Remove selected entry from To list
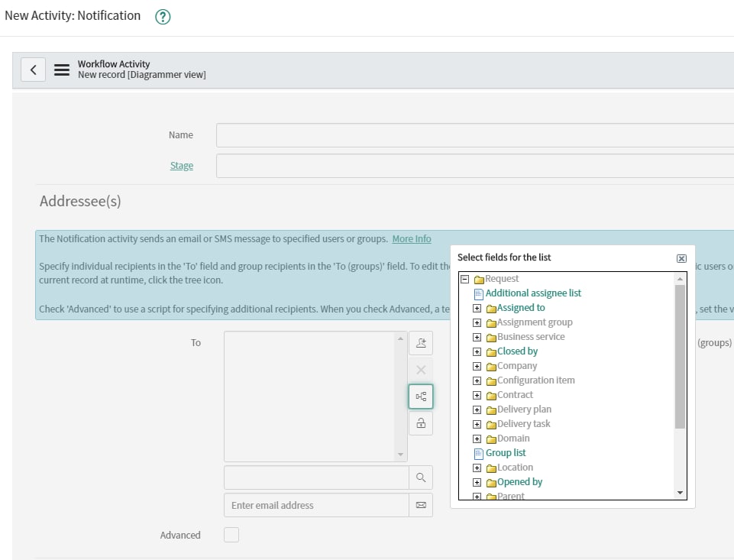 pyautogui.click(x=421, y=370)
